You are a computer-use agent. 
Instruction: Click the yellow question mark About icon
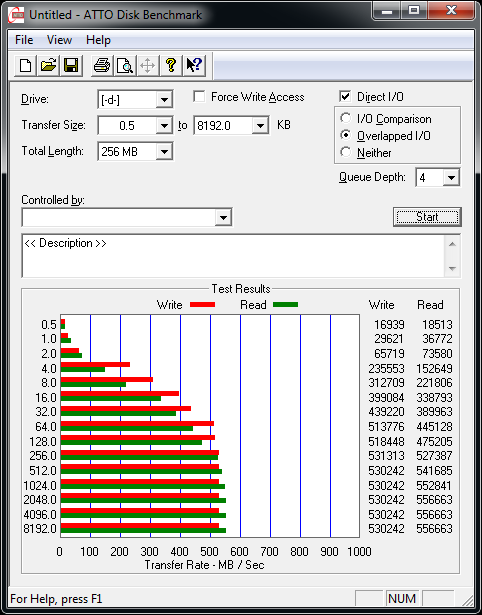coord(171,65)
